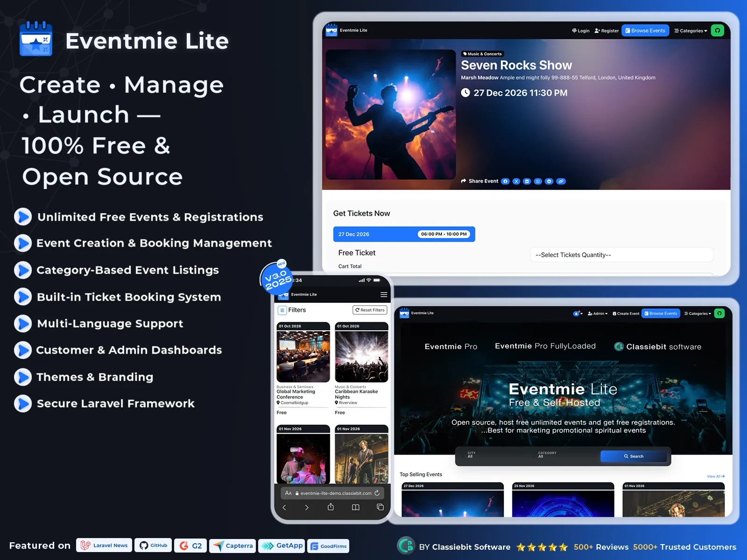
Task: Click the 'Caribbean Karaoke Nights' title
Action: (356, 394)
